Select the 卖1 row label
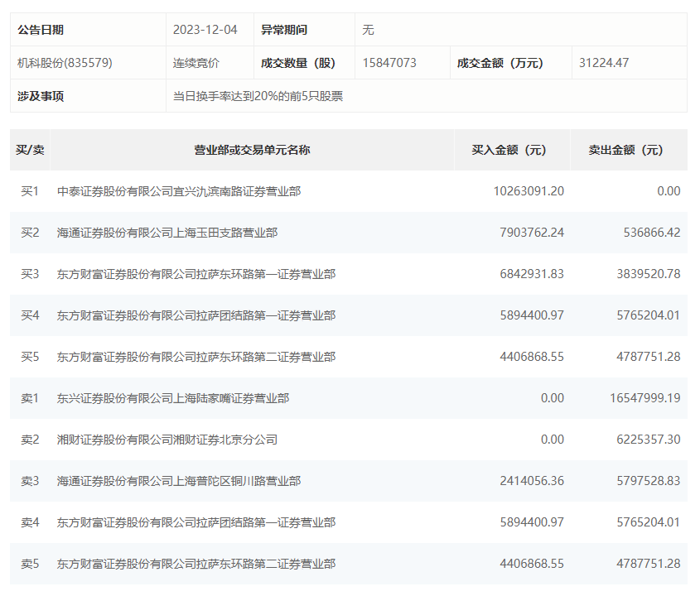This screenshot has width=700, height=596. pyautogui.click(x=30, y=398)
